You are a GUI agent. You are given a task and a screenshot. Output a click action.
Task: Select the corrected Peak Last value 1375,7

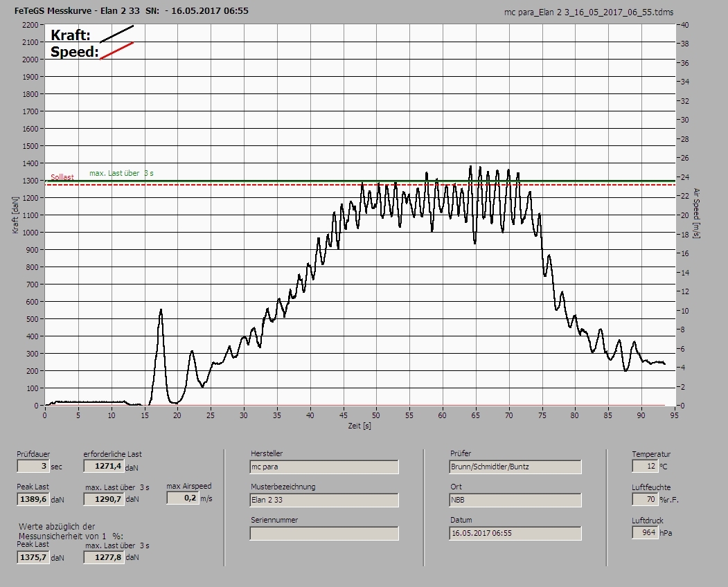tap(33, 557)
